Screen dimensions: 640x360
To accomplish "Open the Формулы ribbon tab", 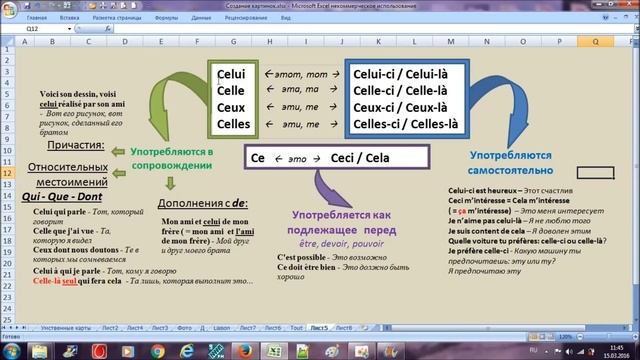I will pos(167,18).
